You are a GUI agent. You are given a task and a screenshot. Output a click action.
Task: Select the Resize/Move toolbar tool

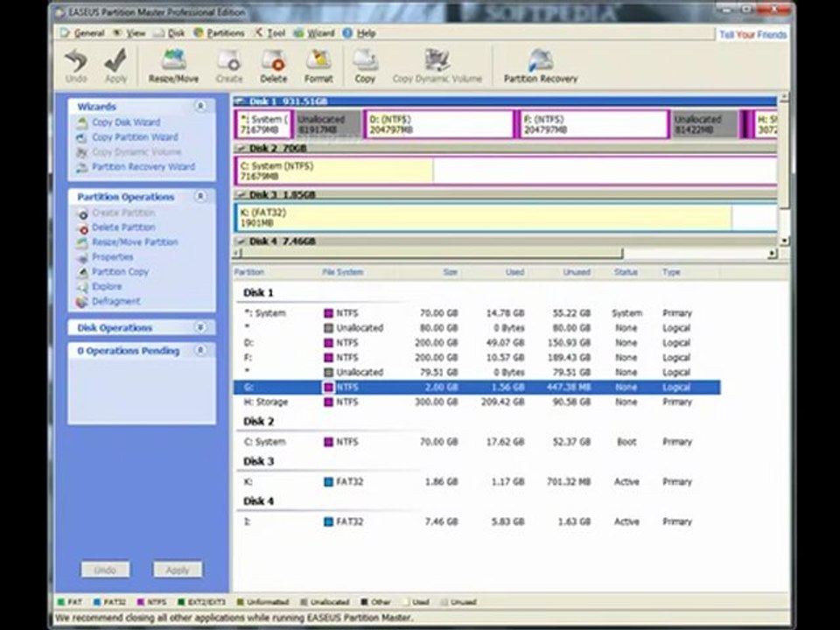tap(173, 66)
